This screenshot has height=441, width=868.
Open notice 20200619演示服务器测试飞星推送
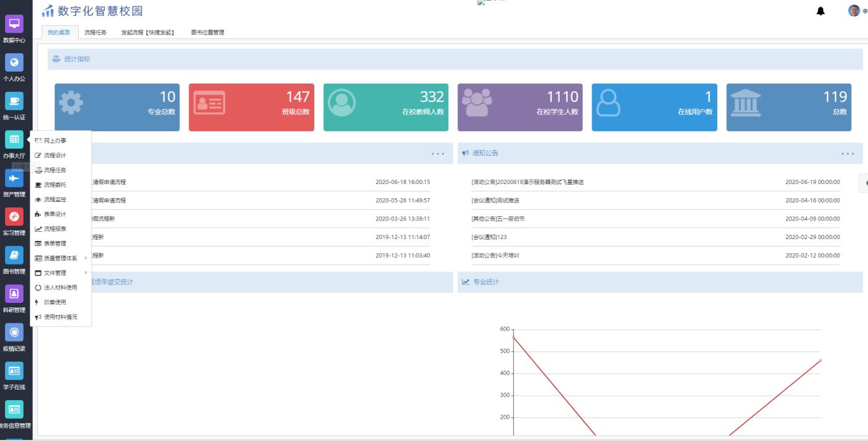click(x=528, y=182)
